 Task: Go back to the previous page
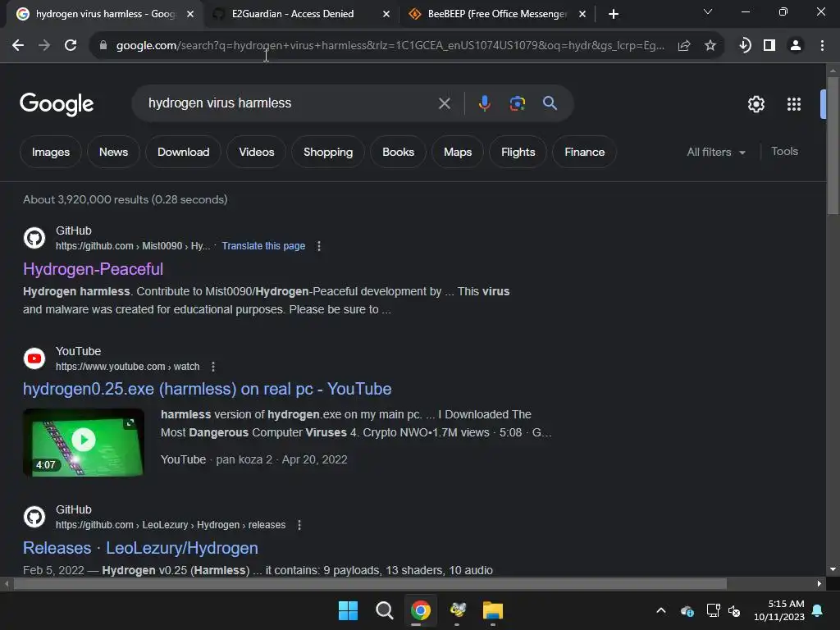point(18,46)
